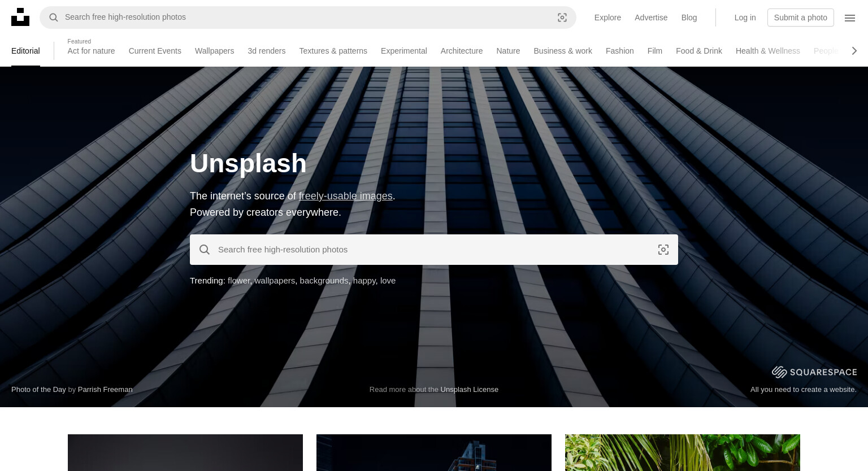This screenshot has height=471, width=868.
Task: Open 3d renders category
Action: coord(266,51)
